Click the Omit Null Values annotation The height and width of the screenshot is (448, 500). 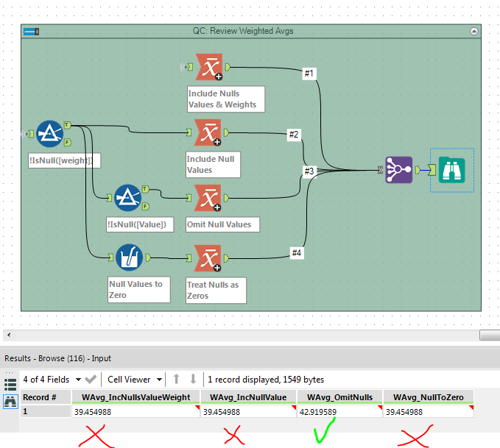[222, 224]
